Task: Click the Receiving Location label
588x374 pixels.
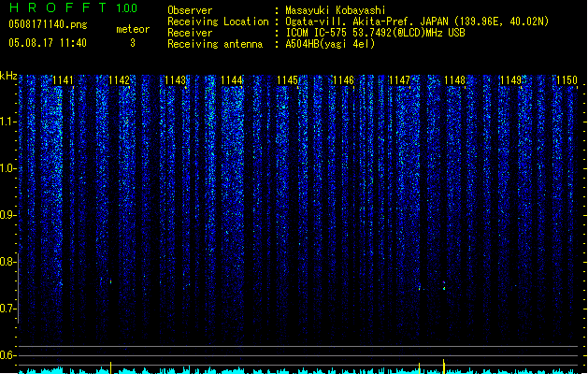Action: coord(218,22)
